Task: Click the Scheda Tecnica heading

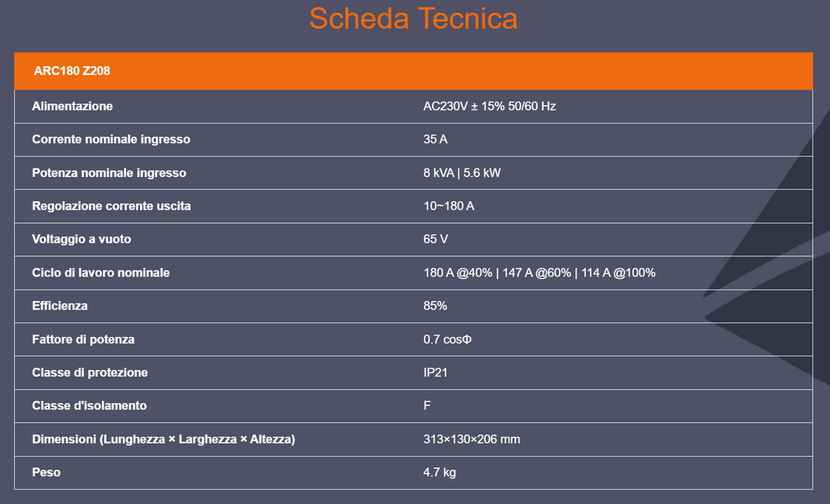Action: (x=413, y=19)
